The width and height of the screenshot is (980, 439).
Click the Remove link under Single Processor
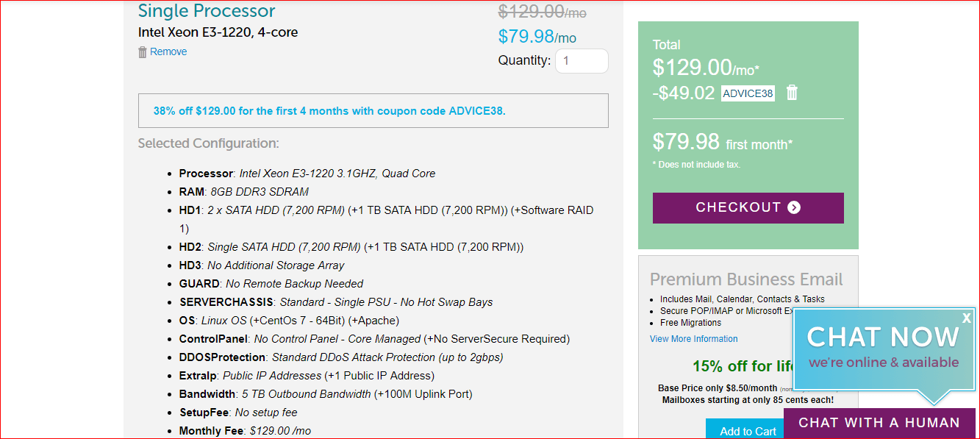pos(168,52)
